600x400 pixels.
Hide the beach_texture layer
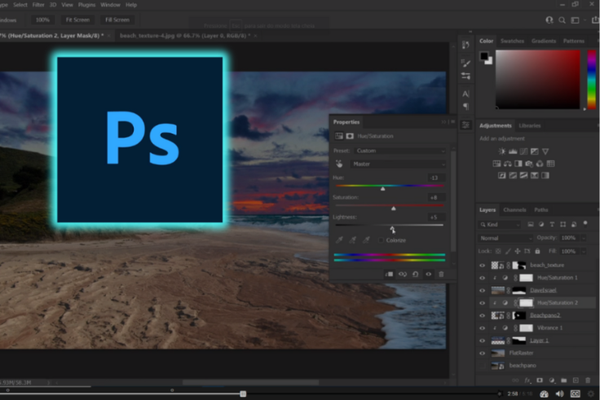483,264
